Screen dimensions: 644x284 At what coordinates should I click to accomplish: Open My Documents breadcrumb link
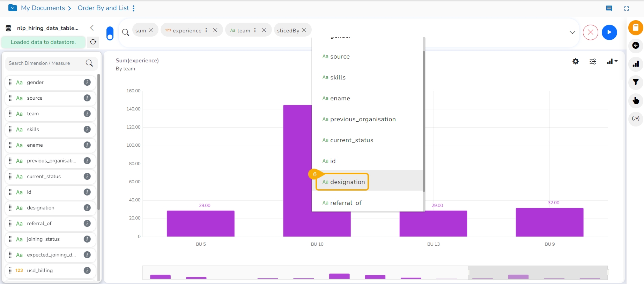coord(43,8)
